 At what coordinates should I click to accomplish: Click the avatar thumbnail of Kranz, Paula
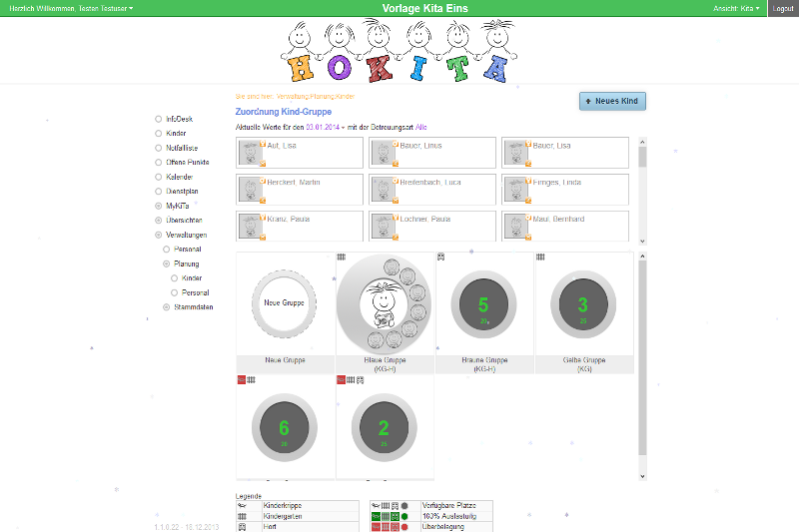tap(250, 227)
